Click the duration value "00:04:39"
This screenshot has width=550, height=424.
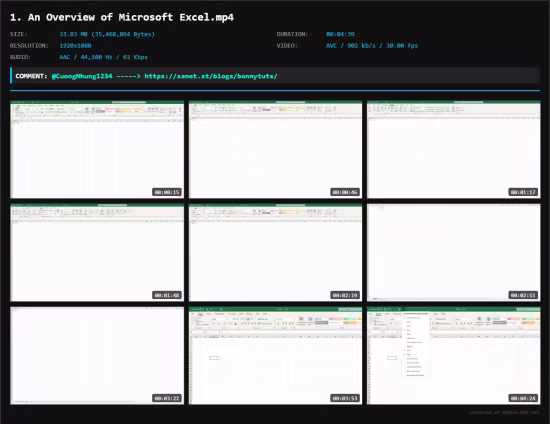point(340,34)
